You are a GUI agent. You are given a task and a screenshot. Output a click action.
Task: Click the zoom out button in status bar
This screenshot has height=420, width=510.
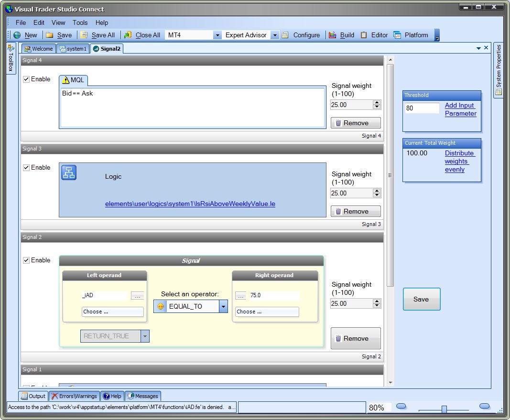click(x=401, y=406)
